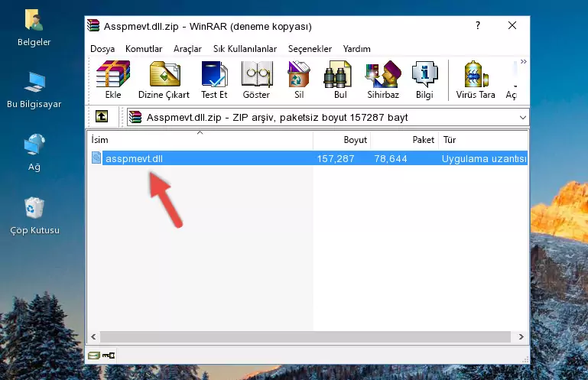Click the WinRAR title bar icon
The height and width of the screenshot is (380, 588).
[x=93, y=25]
